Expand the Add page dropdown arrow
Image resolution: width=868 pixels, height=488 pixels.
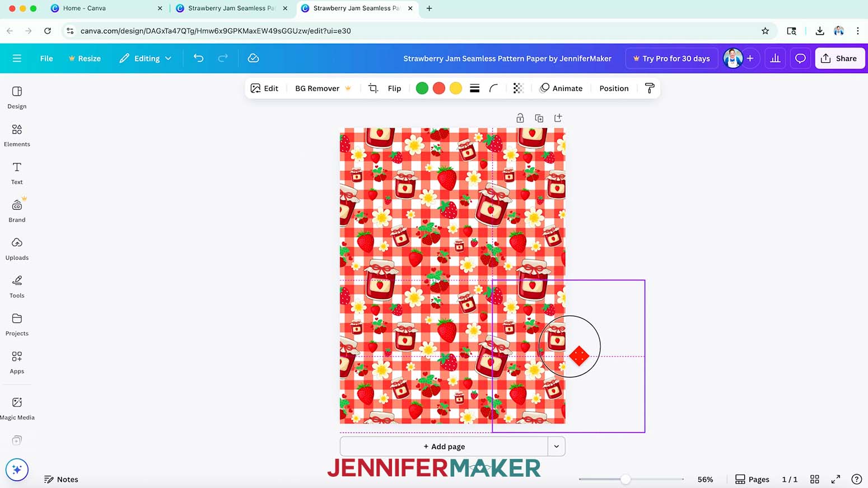coord(557,447)
